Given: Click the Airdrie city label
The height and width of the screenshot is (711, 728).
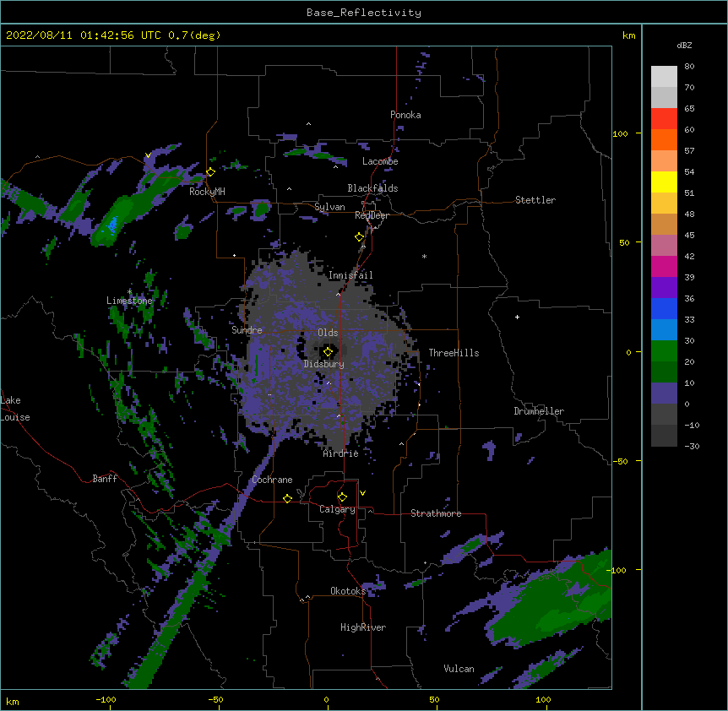Looking at the screenshot, I should point(340,453).
